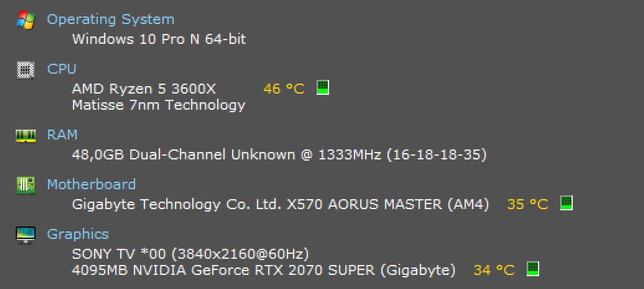Select the AMD Ryzen 5 3600X text

click(x=144, y=89)
